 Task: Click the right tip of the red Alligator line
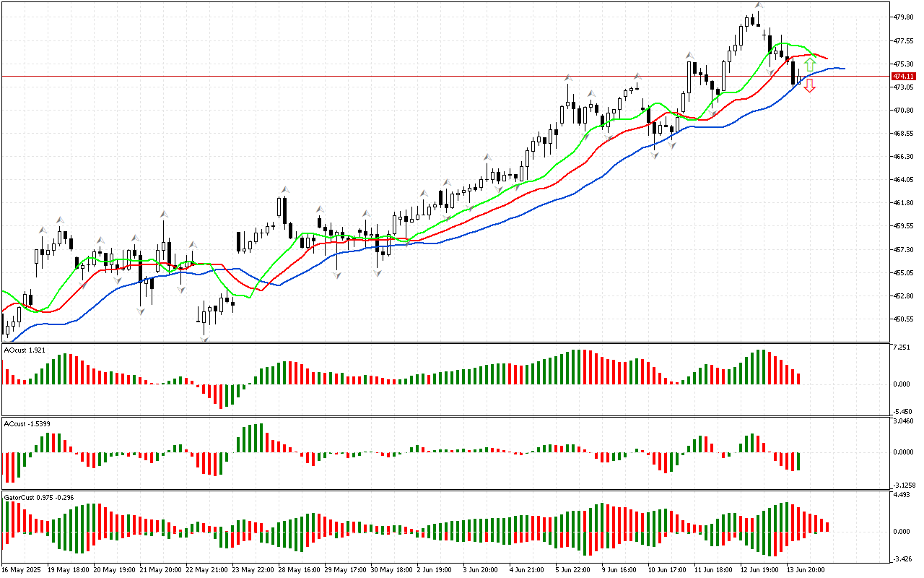827,59
